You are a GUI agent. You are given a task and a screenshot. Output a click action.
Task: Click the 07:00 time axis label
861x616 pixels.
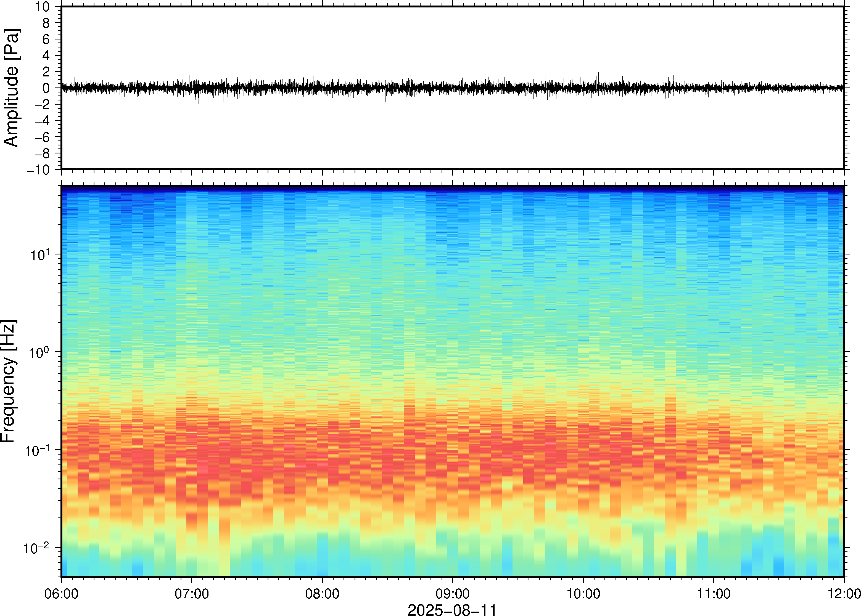(192, 594)
